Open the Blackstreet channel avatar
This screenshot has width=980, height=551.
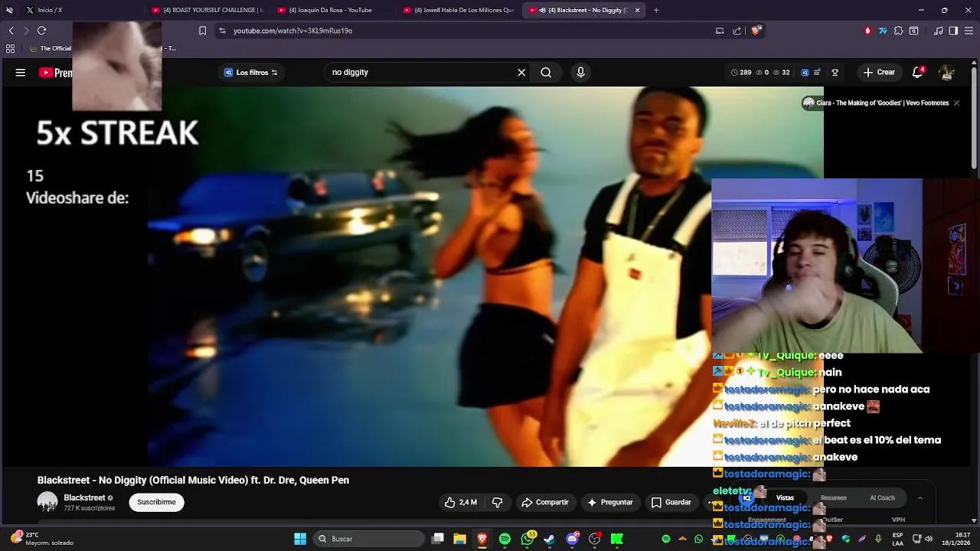[47, 502]
